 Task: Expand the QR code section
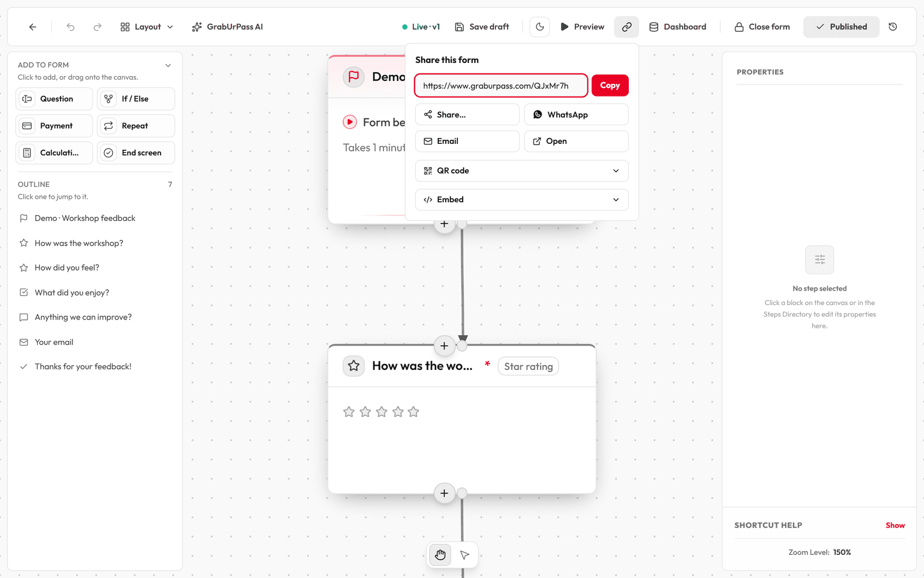click(x=522, y=171)
